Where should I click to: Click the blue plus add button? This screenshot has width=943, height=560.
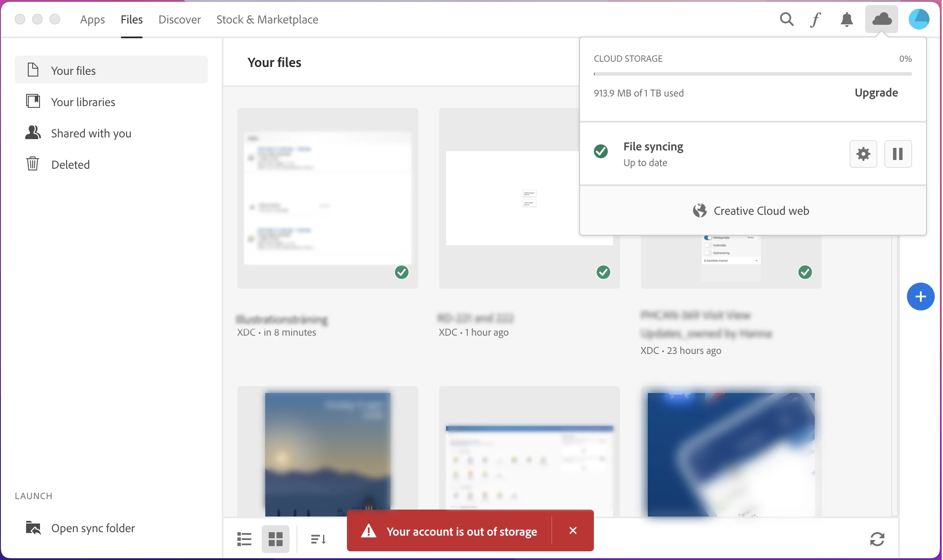point(920,297)
